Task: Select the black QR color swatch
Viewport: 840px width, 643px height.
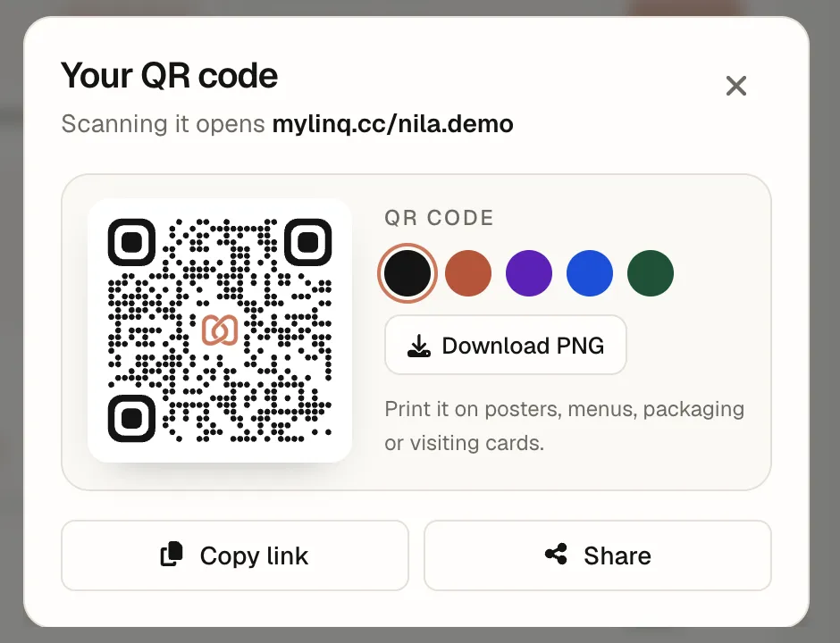Action: pyautogui.click(x=407, y=273)
